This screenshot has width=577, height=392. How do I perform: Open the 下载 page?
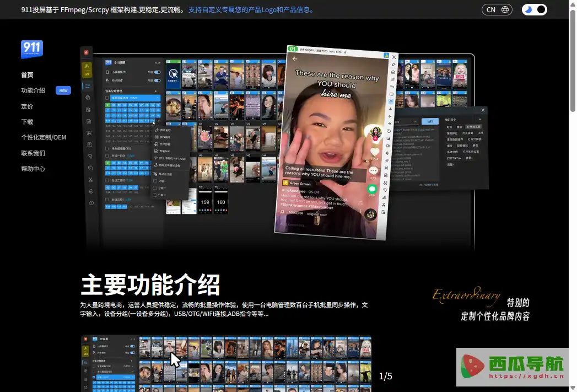point(27,122)
